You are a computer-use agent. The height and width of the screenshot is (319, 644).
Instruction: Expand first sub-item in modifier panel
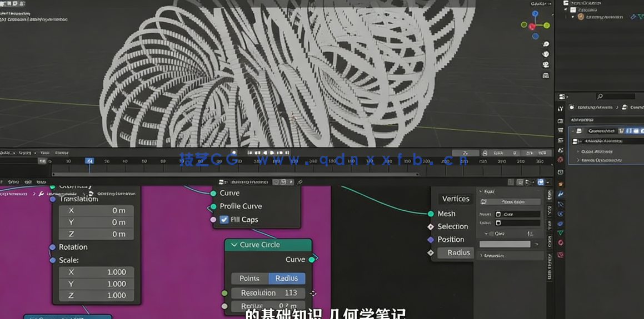(578, 151)
